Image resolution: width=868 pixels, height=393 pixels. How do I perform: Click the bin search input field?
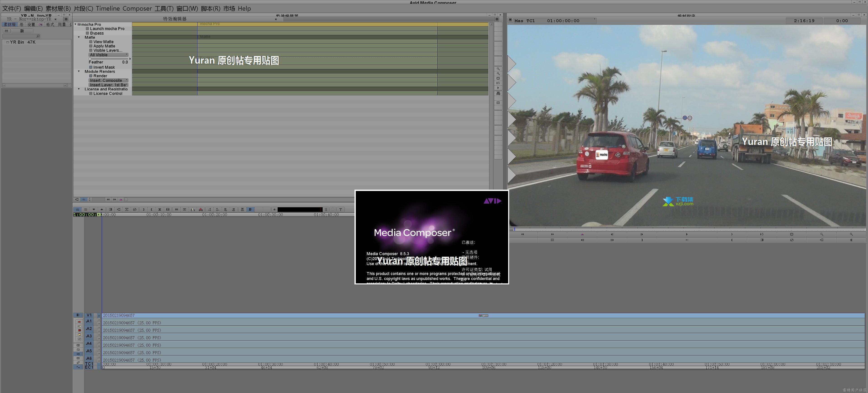[x=21, y=36]
